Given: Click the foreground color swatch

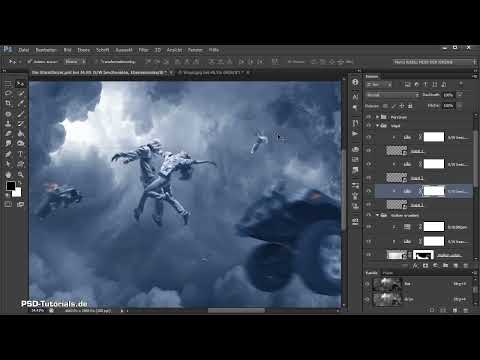Looking at the screenshot, I should (11, 186).
